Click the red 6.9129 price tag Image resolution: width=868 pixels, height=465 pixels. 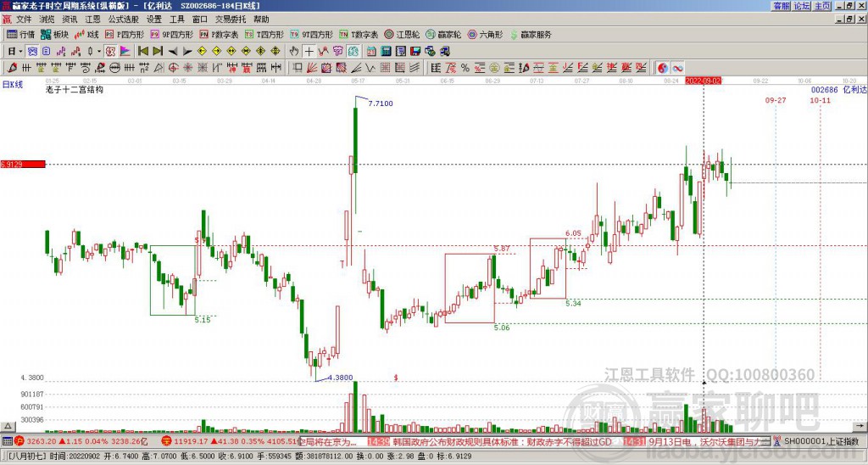(x=23, y=164)
